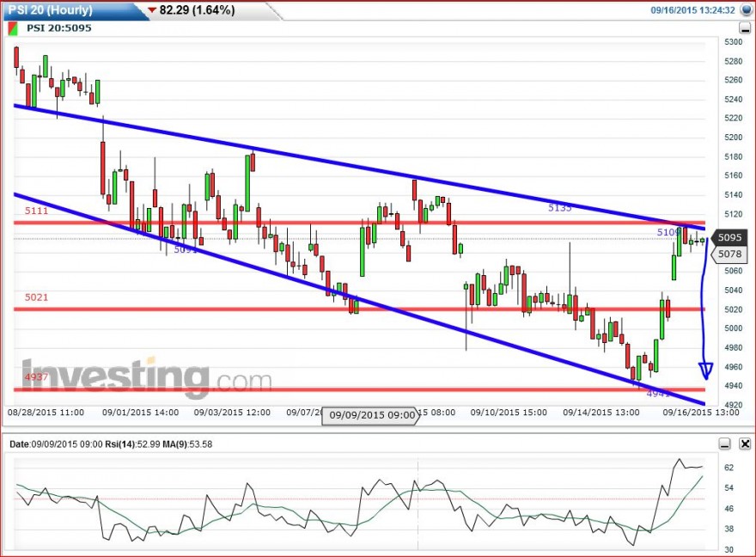The image size is (756, 557).
Task: Click the 30 value on RSI axis
Action: [x=729, y=550]
